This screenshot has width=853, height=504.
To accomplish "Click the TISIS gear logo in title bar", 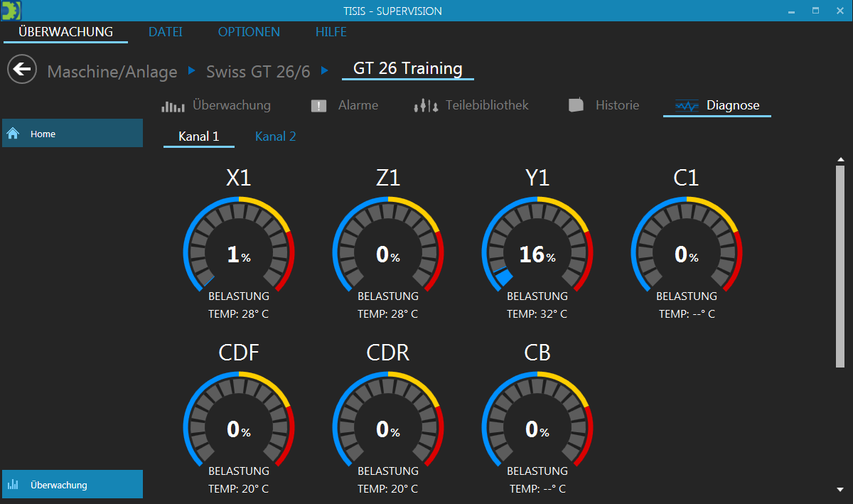I will pyautogui.click(x=11, y=10).
